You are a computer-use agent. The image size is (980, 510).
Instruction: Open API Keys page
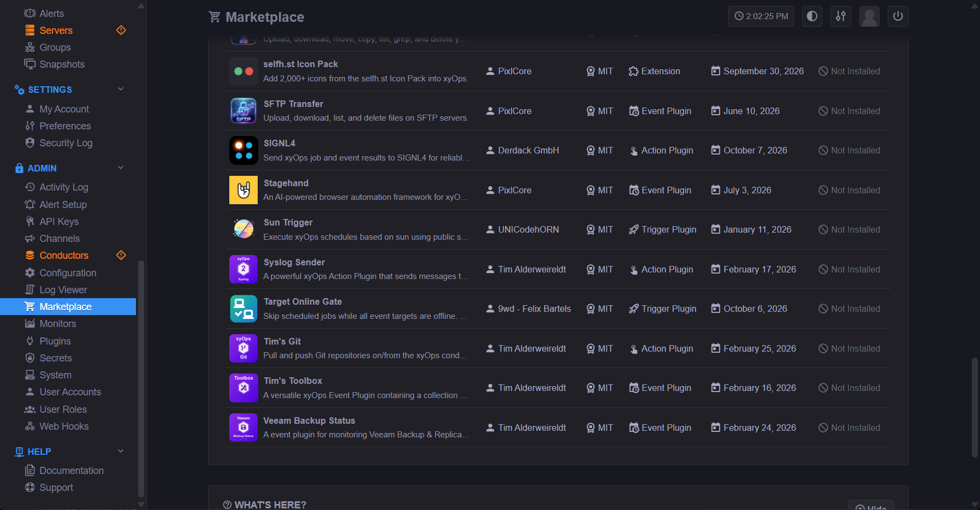[59, 222]
